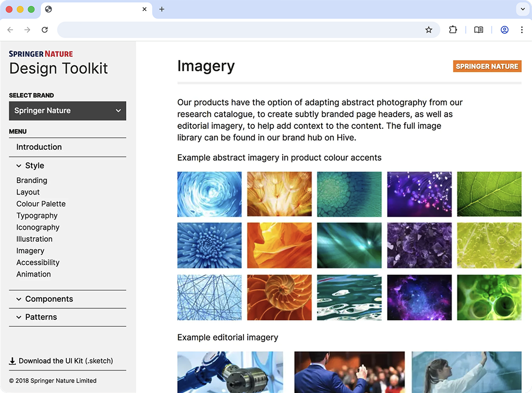Go to the Colour Palette page

click(x=41, y=204)
